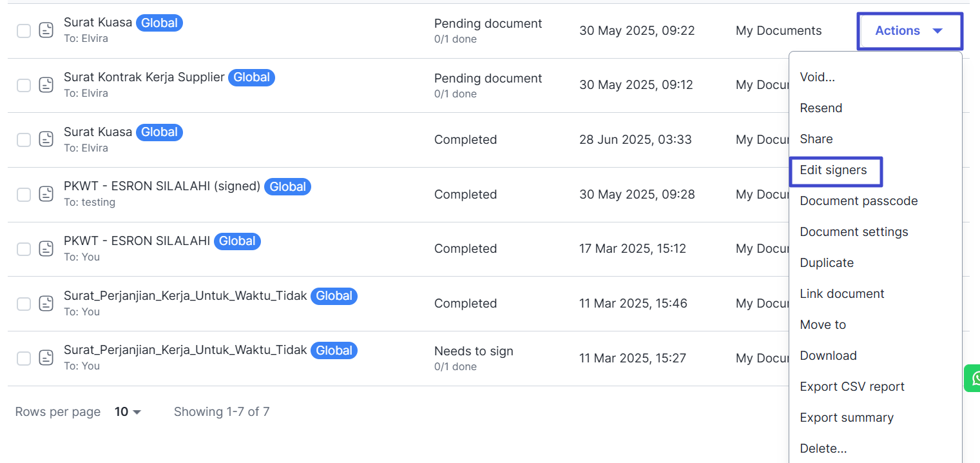Open the green WhatsApp chat icon
The width and height of the screenshot is (980, 463).
[972, 378]
